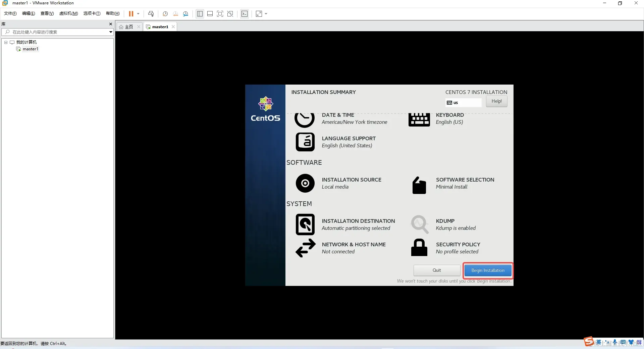This screenshot has height=349, width=644.
Task: Open the 选项卡(T) menu
Action: point(92,13)
